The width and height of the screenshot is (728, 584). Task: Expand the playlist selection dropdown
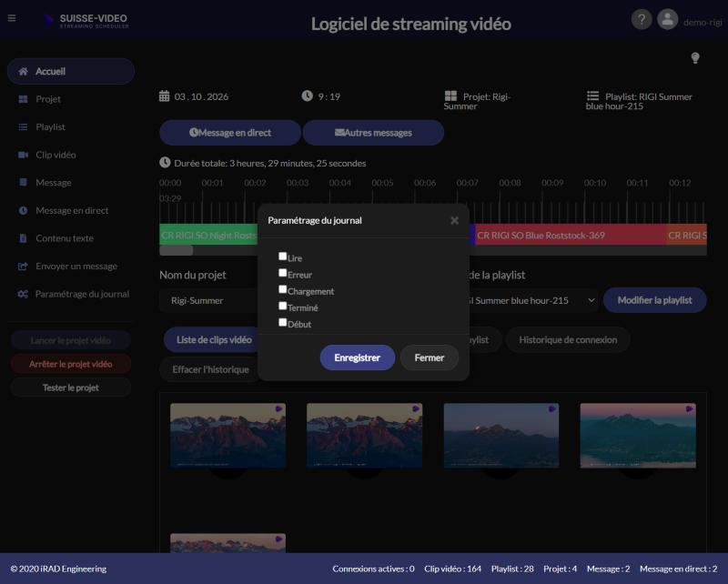point(591,300)
